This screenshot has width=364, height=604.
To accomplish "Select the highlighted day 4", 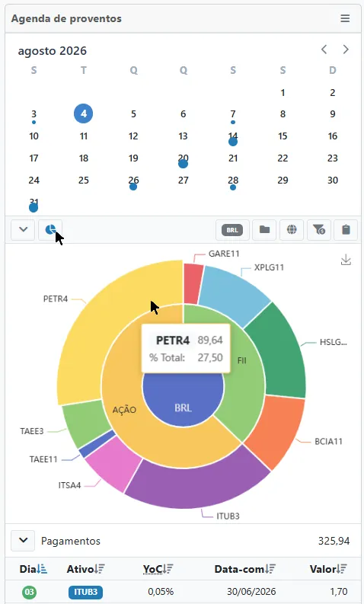I will (84, 113).
